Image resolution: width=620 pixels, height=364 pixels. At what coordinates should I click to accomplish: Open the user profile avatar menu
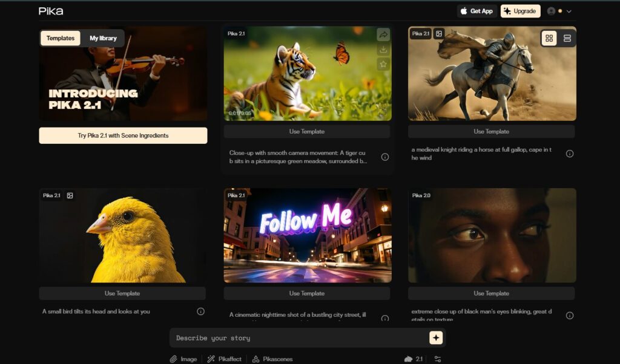click(x=551, y=11)
